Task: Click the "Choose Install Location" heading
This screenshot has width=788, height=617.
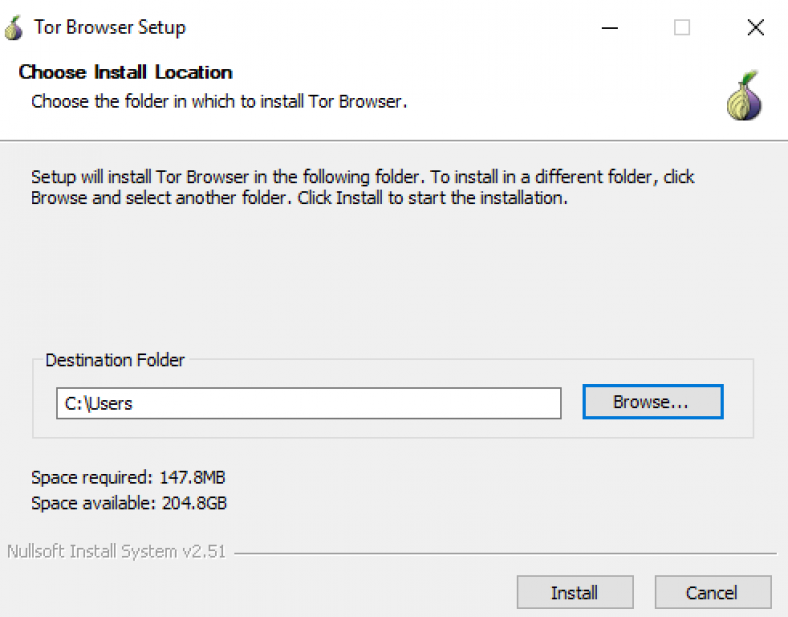Action: coord(125,72)
